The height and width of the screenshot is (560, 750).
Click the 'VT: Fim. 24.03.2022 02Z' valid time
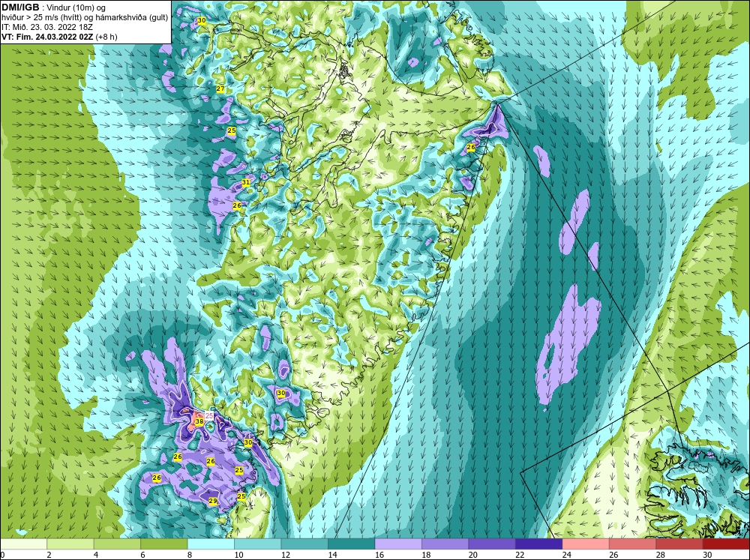(47, 37)
